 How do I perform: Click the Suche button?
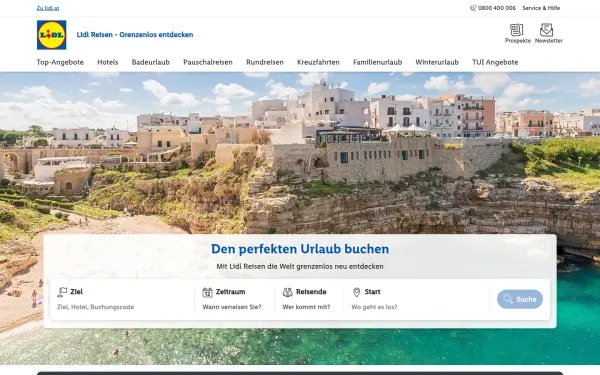coord(520,299)
